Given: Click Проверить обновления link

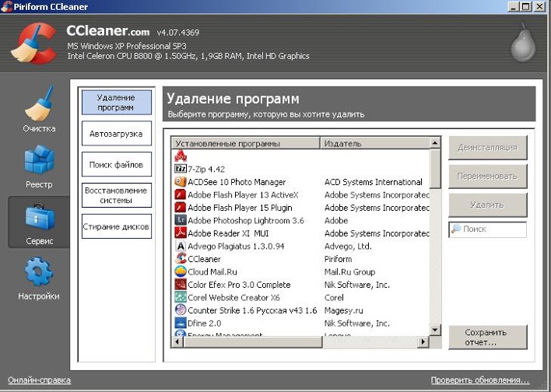Looking at the screenshot, I should point(480,380).
